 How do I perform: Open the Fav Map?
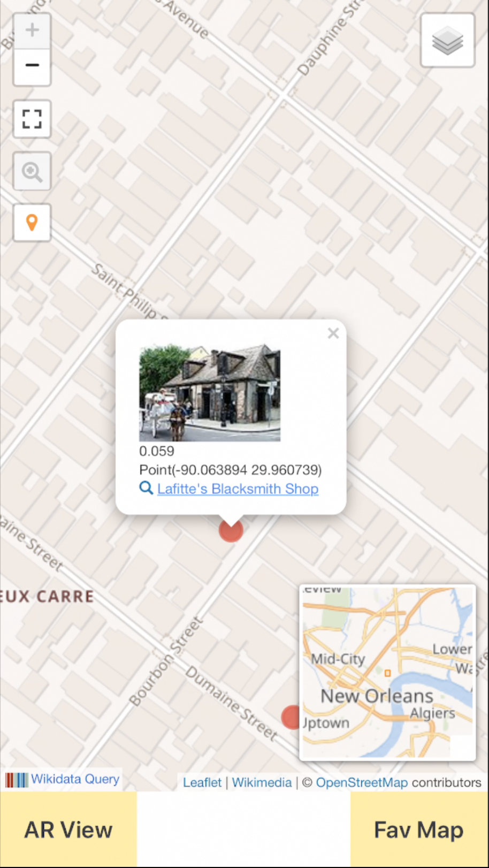(x=419, y=829)
